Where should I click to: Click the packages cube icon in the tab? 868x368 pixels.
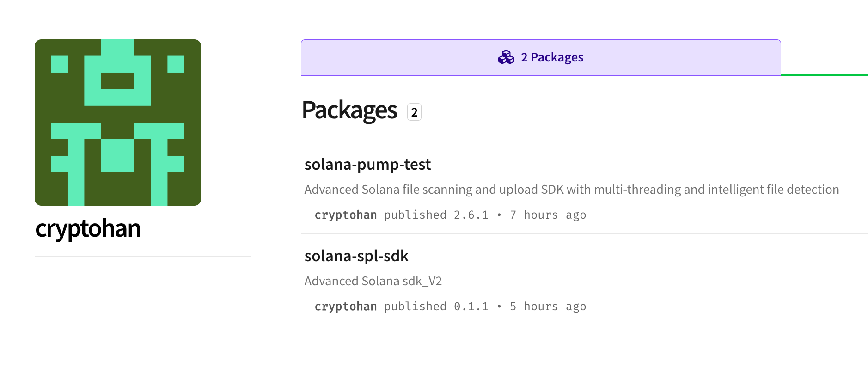coord(506,57)
